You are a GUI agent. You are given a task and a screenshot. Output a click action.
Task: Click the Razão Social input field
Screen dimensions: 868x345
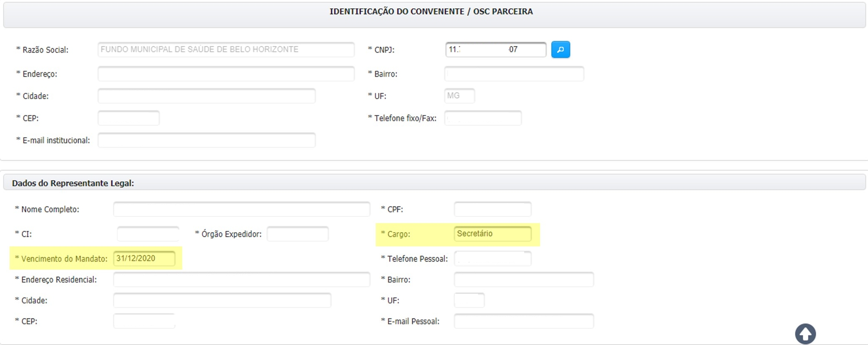point(226,49)
